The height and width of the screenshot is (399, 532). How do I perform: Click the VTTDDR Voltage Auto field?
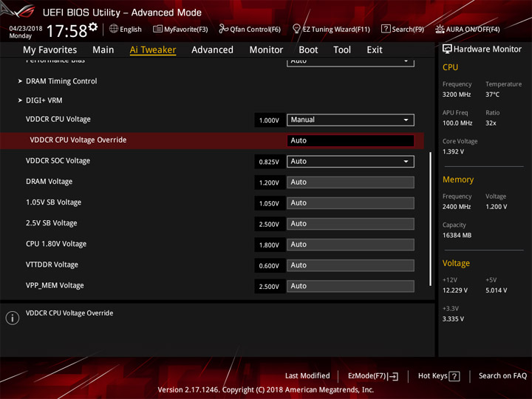350,265
